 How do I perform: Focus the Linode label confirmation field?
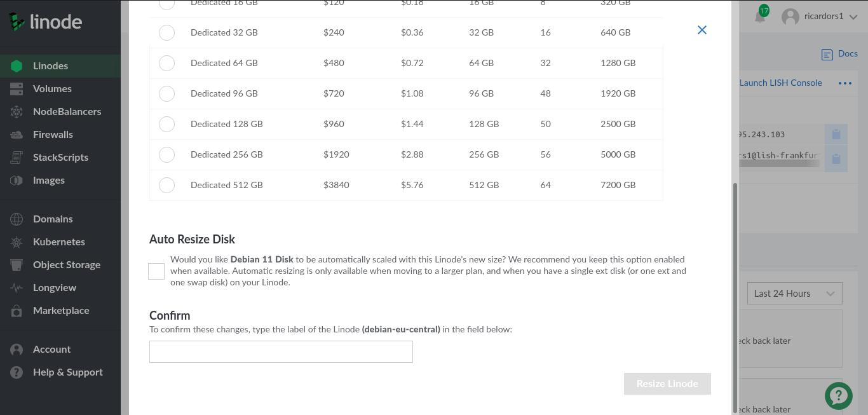[x=281, y=352]
